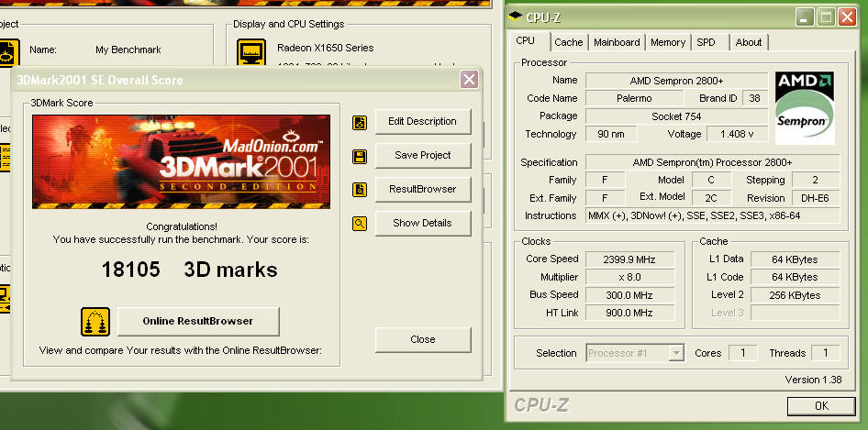The width and height of the screenshot is (868, 430).
Task: Click the Core Speed value 2399.9 MHz
Action: click(629, 259)
